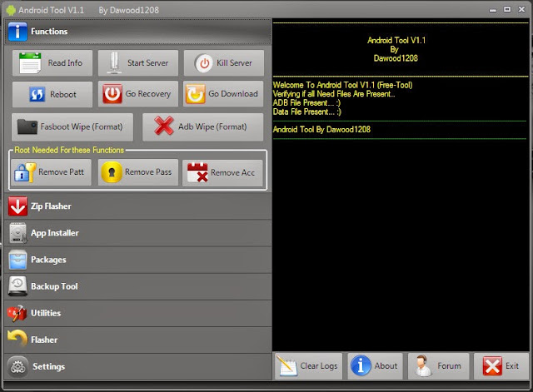This screenshot has width=533, height=392.
Task: Click the Android robot title icon
Action: click(x=11, y=10)
